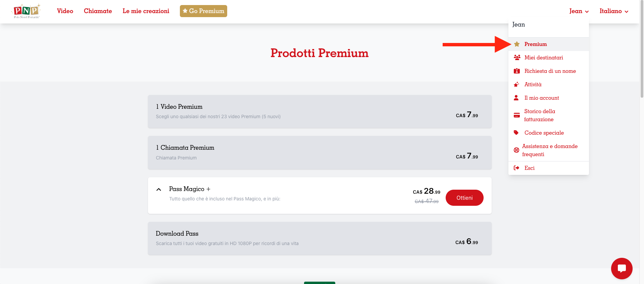The image size is (644, 284).
Task: Select the 1 Video Premium product card
Action: coord(319,111)
